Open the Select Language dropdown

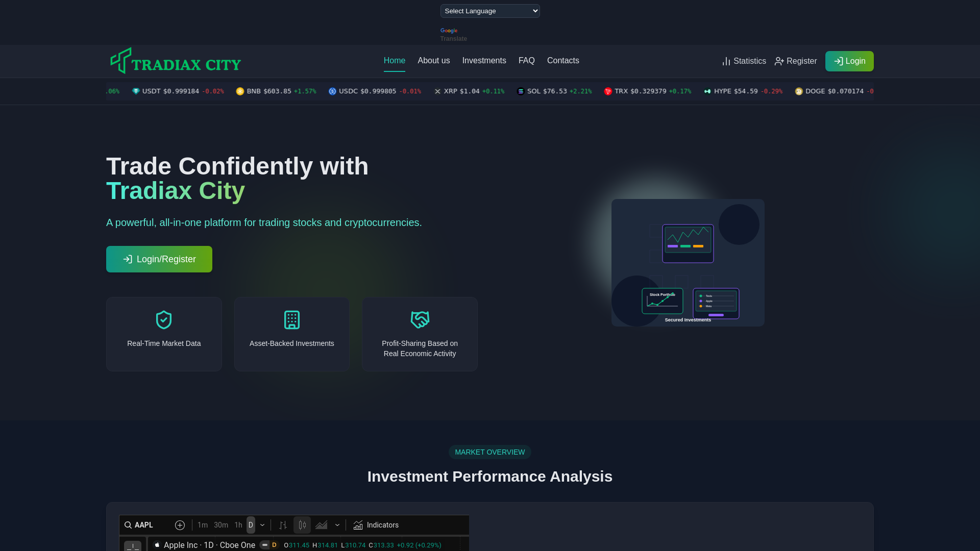point(490,11)
